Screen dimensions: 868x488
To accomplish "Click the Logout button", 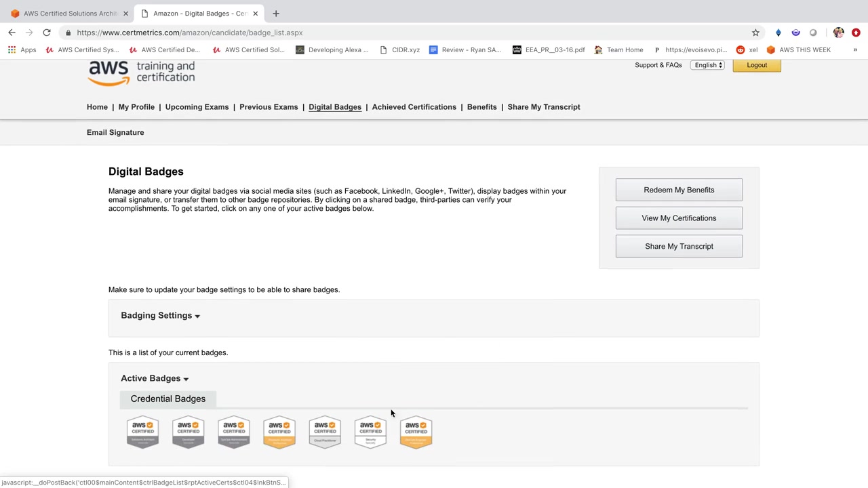I will (757, 65).
